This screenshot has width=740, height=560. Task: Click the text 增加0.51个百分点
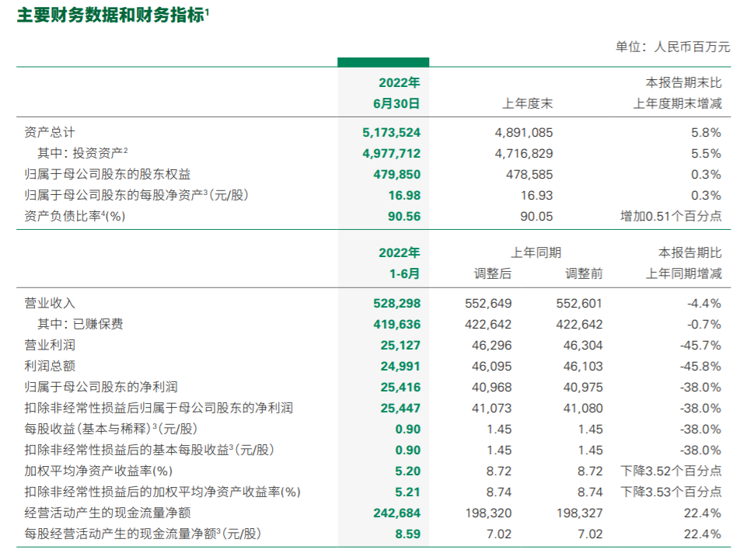(x=670, y=217)
